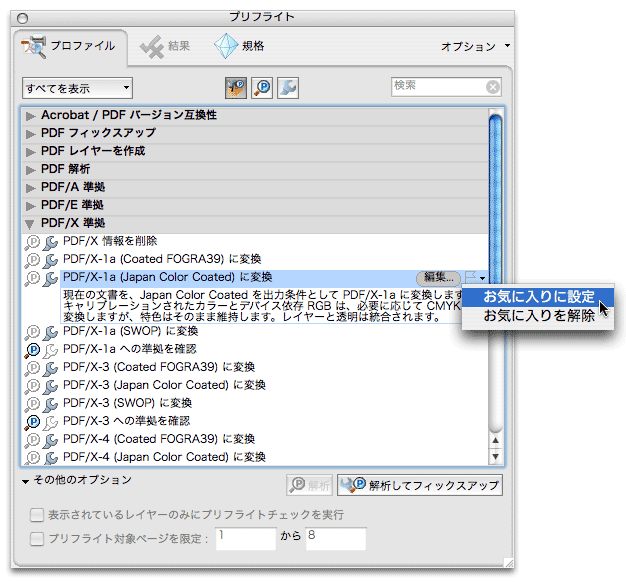Expand PDF 解析 group
Screen dimensions: 626x582
pyautogui.click(x=30, y=170)
